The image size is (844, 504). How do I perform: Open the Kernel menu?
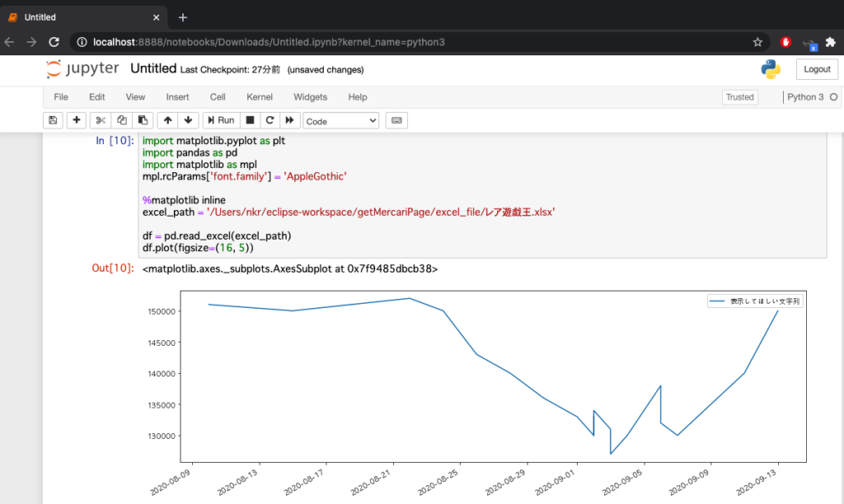pyautogui.click(x=260, y=97)
